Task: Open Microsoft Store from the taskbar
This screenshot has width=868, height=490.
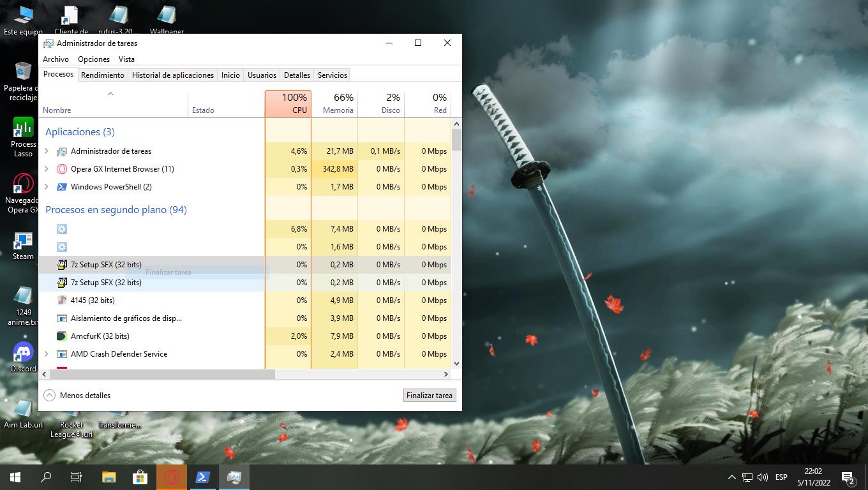Action: tap(140, 477)
